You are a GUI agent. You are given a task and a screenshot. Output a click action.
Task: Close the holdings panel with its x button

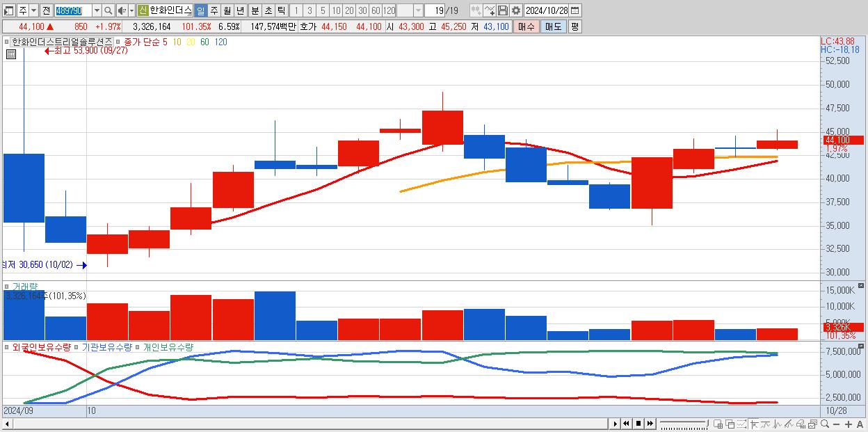[x=861, y=346]
